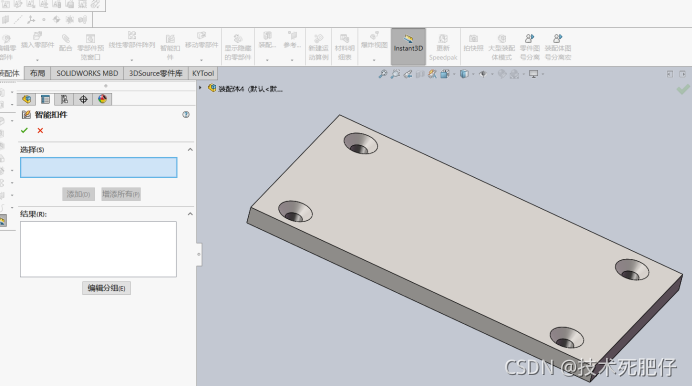This screenshot has height=386, width=693.
Task: Select 装配体4 in flyout tree
Action: (245, 88)
